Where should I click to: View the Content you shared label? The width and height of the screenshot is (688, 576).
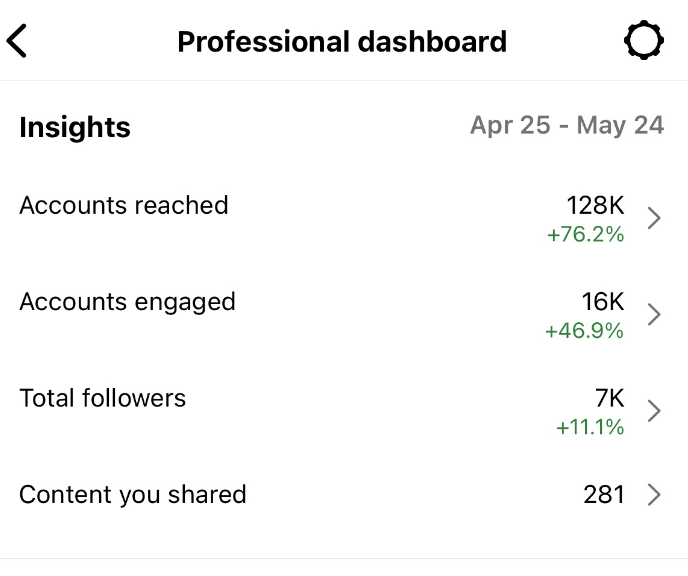(x=132, y=494)
